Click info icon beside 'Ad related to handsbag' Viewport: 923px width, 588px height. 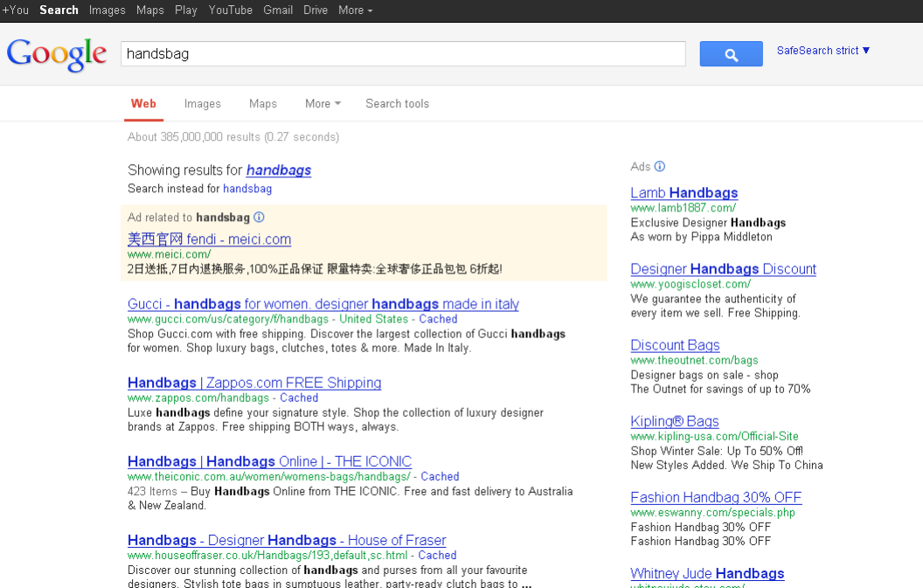259,218
